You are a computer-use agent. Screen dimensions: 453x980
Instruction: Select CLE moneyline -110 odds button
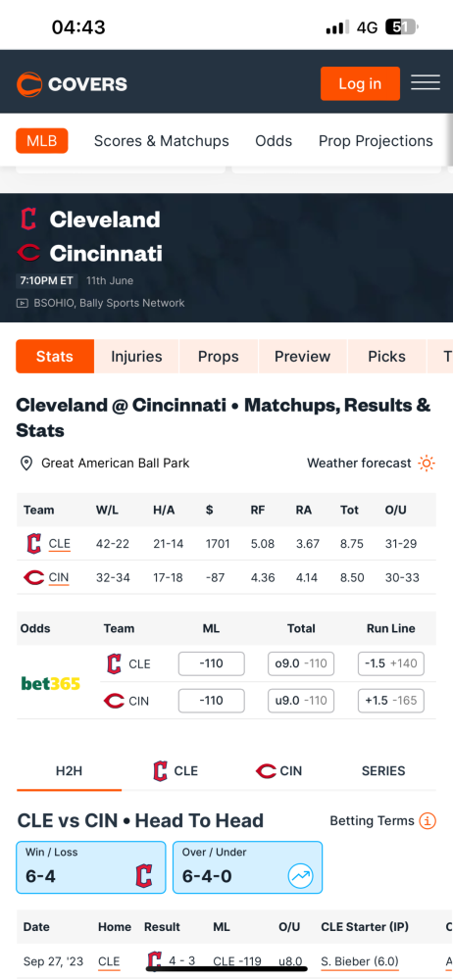coord(212,663)
